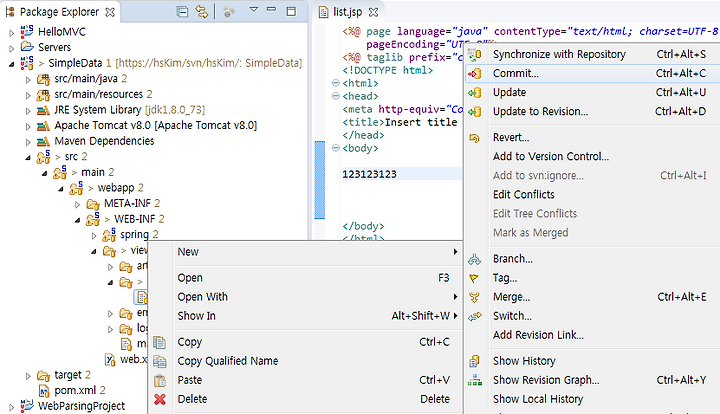Click the Branch icon
Image resolution: width=720 pixels, height=414 pixels.
tap(474, 259)
